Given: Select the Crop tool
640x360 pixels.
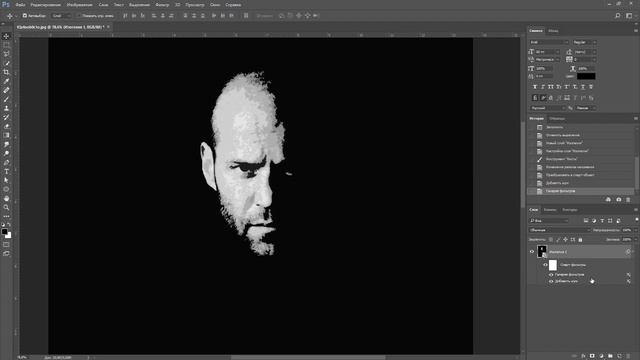Looking at the screenshot, I should 6,72.
